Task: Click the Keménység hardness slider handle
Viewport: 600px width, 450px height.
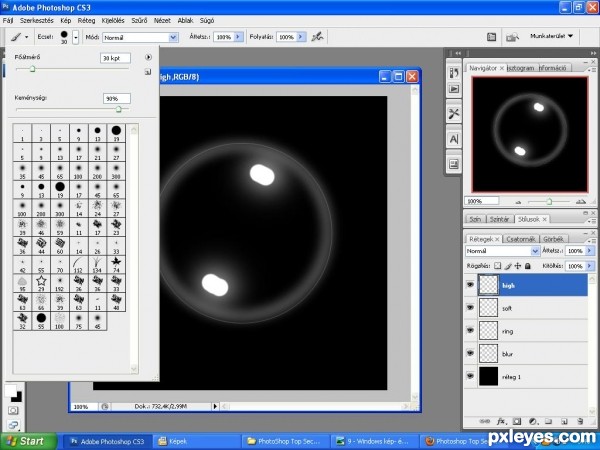Action: pyautogui.click(x=118, y=109)
